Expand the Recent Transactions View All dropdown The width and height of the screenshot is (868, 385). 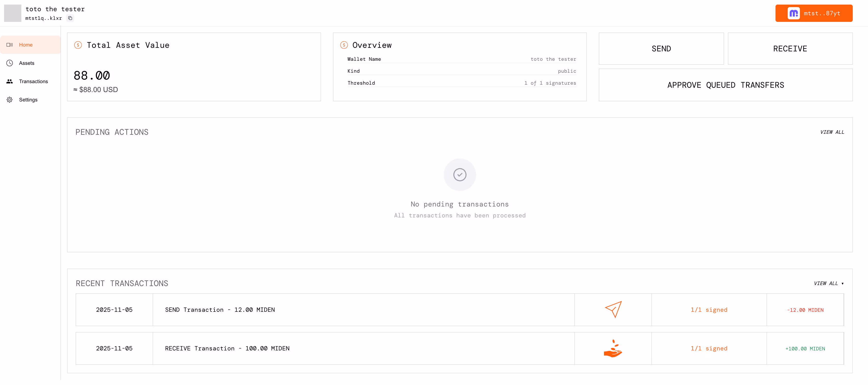click(829, 284)
